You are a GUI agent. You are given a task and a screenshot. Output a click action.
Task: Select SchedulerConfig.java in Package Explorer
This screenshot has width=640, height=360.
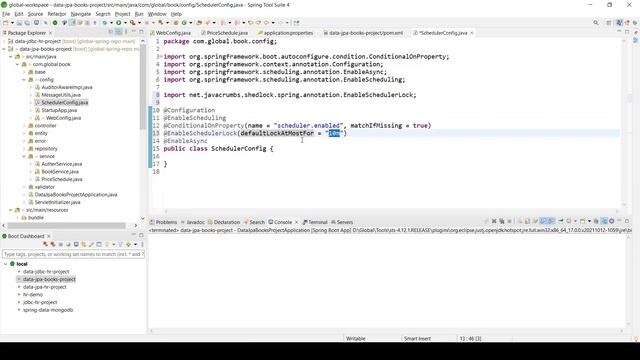click(x=64, y=102)
